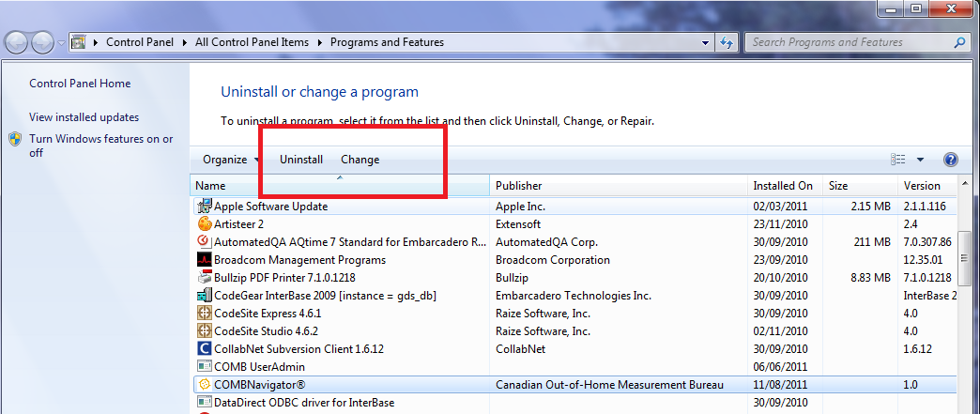
Task: Select COMB UserAdmin entry
Action: pos(259,367)
